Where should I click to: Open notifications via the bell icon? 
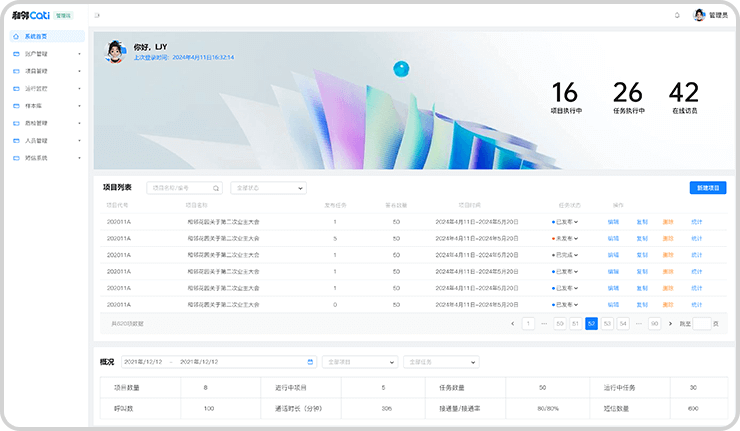677,16
